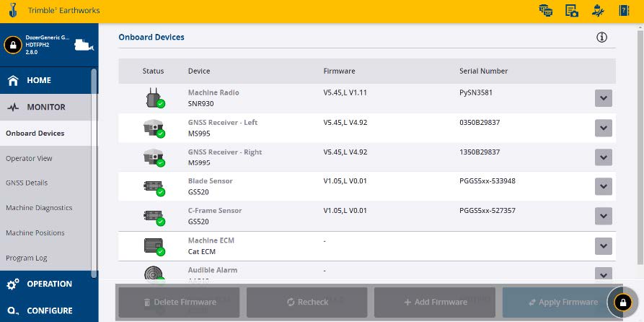Screen dimensions: 644x322
Task: Click the Onboard Devices page title
Action: pyautogui.click(x=151, y=37)
